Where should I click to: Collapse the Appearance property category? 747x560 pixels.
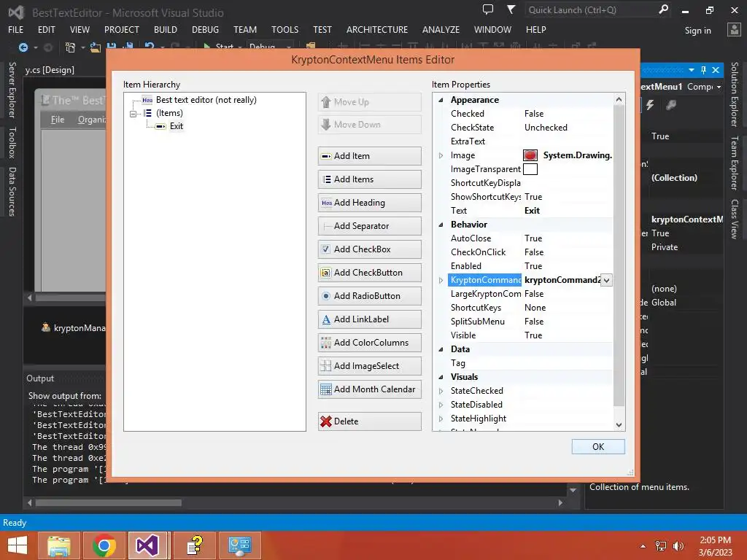pyautogui.click(x=441, y=100)
